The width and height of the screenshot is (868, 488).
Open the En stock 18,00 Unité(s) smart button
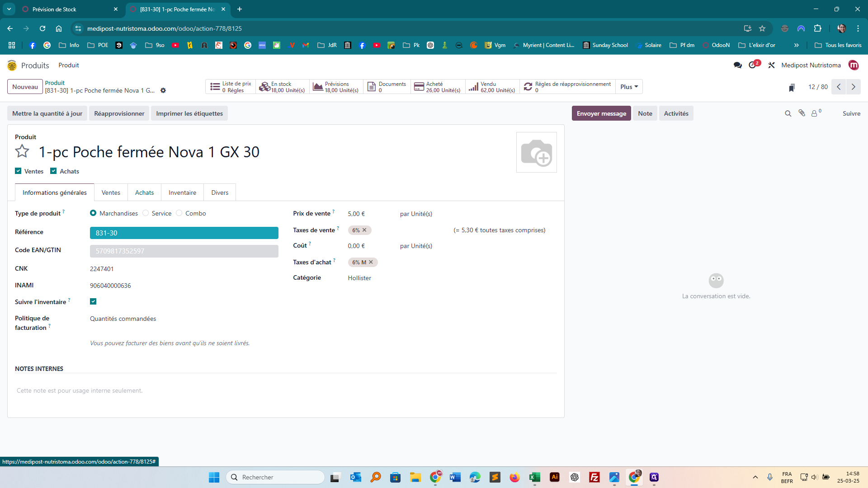click(282, 87)
